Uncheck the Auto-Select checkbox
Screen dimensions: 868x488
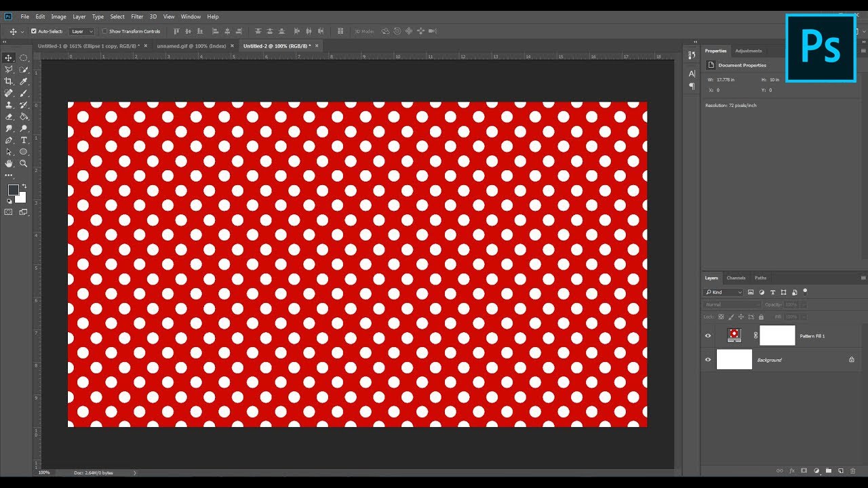34,31
